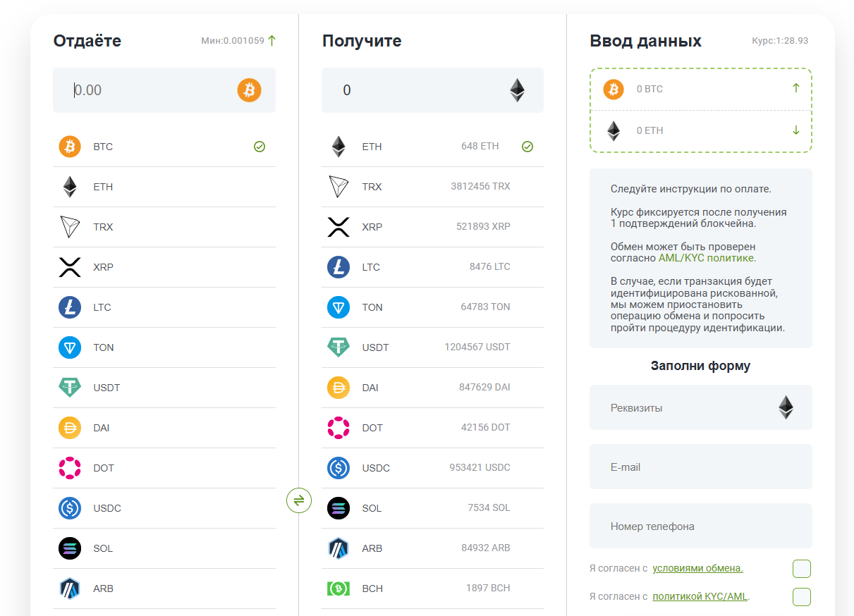This screenshot has height=616, width=854.
Task: Check the политикой KYC/AML agreement checkbox
Action: click(802, 597)
